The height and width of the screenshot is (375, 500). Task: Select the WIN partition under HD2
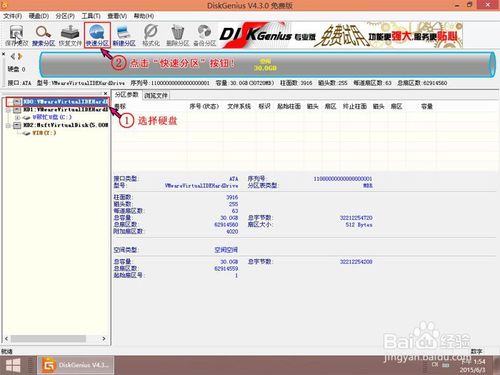coord(44,133)
